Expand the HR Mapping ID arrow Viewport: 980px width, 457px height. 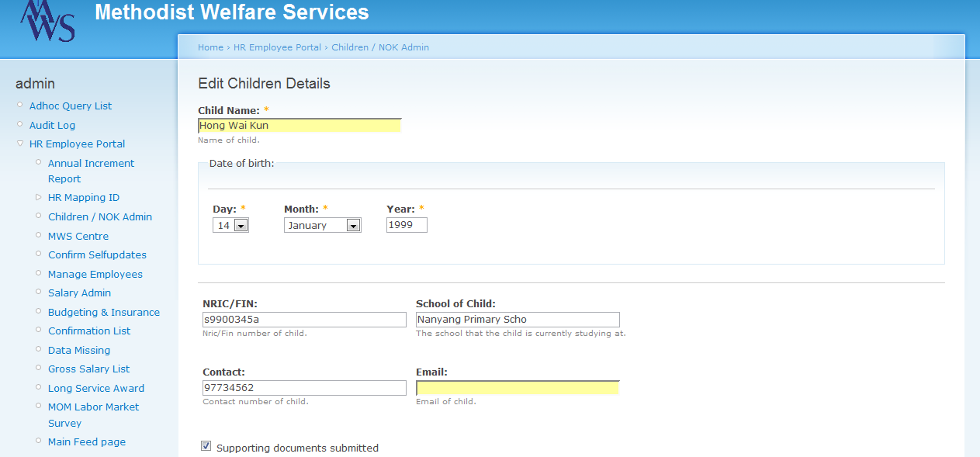point(39,197)
